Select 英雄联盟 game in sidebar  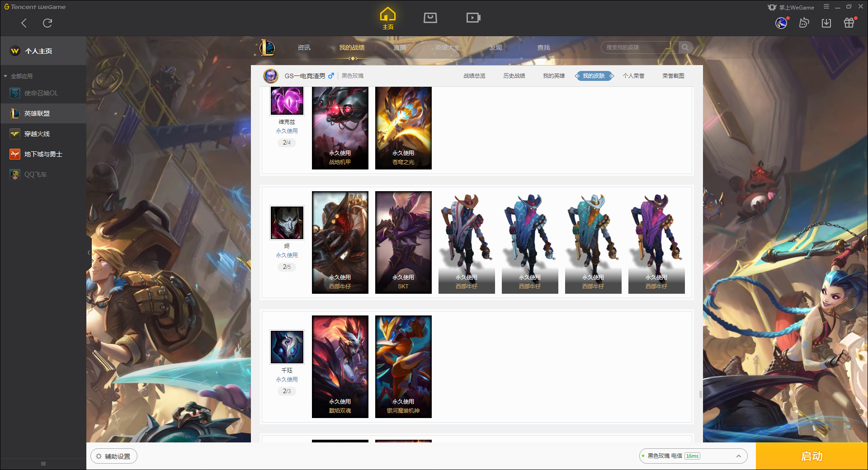[x=43, y=113]
